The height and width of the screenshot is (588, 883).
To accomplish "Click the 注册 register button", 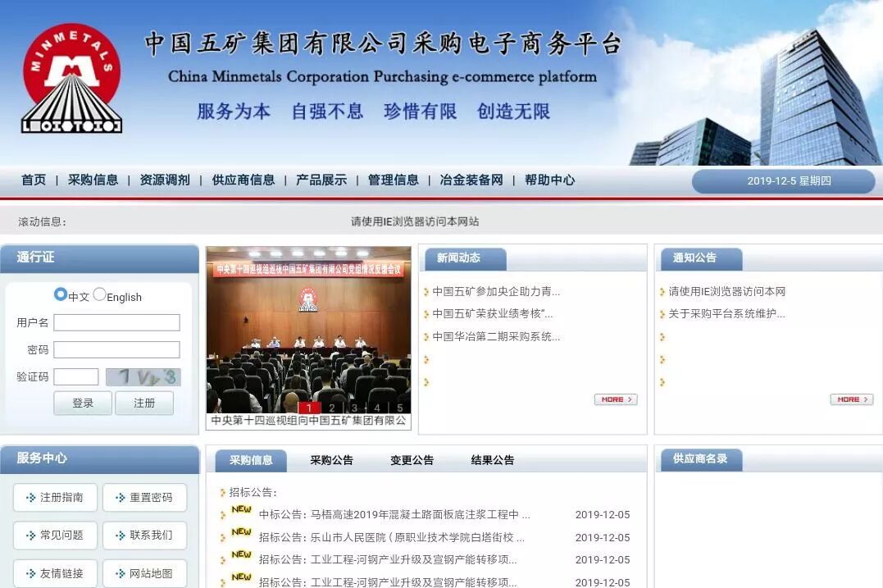I will tap(144, 403).
